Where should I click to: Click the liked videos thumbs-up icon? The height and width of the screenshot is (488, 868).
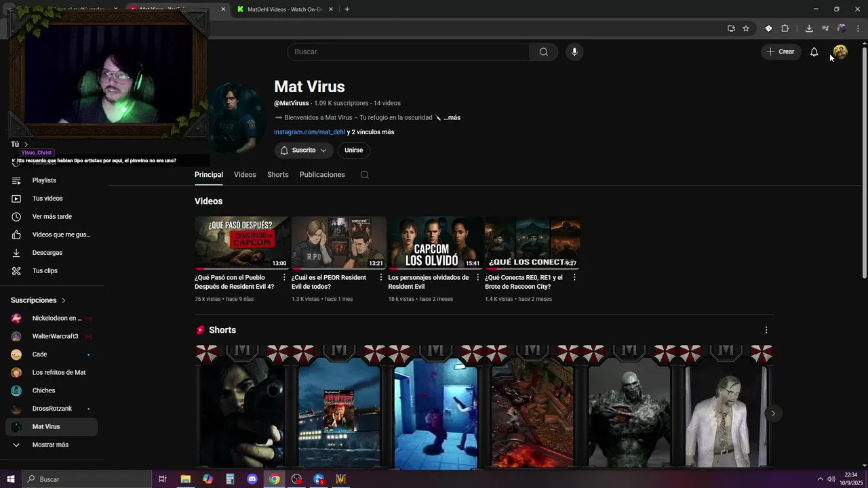(x=16, y=235)
